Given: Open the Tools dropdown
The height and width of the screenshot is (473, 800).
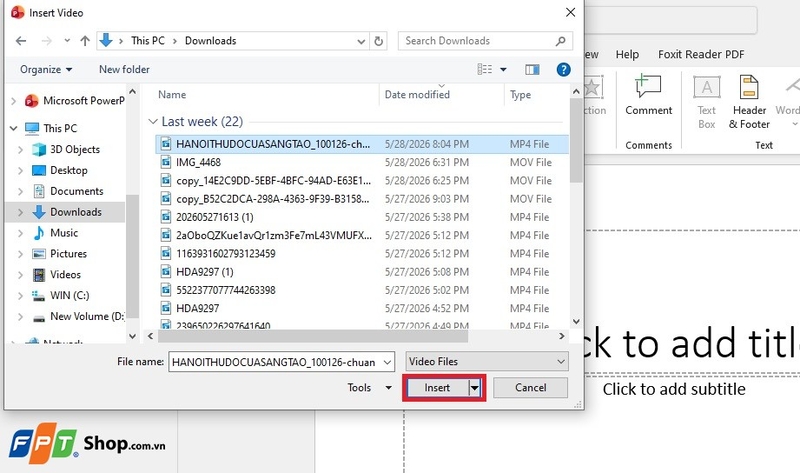Looking at the screenshot, I should point(369,388).
